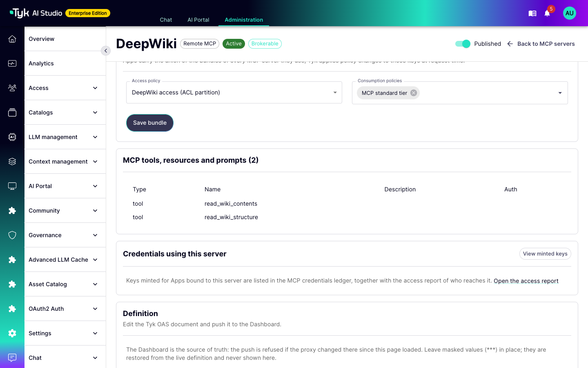Switch to the AI Portal top tab

[x=198, y=20]
